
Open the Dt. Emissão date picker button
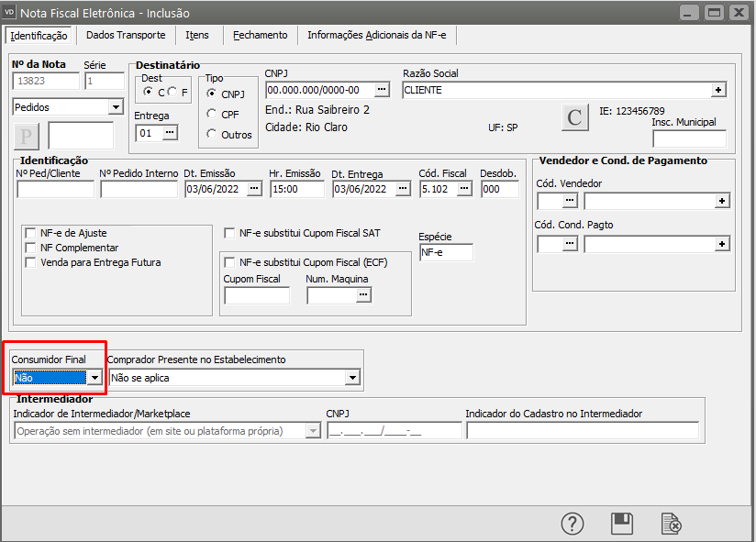pyautogui.click(x=254, y=189)
